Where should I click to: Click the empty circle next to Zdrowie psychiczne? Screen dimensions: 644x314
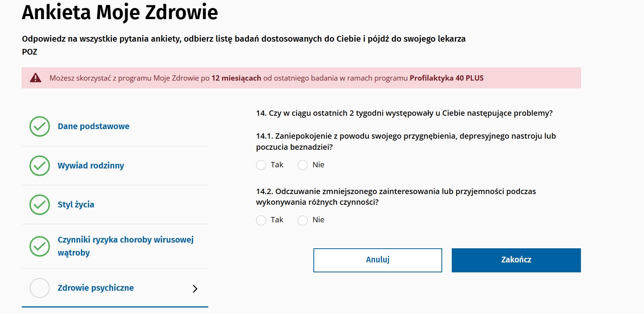(x=39, y=288)
